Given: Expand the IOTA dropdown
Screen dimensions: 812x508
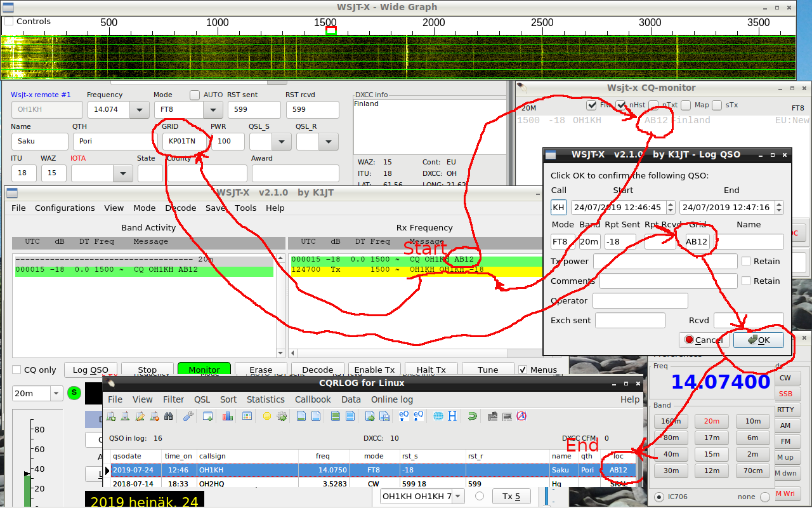Looking at the screenshot, I should point(122,173).
